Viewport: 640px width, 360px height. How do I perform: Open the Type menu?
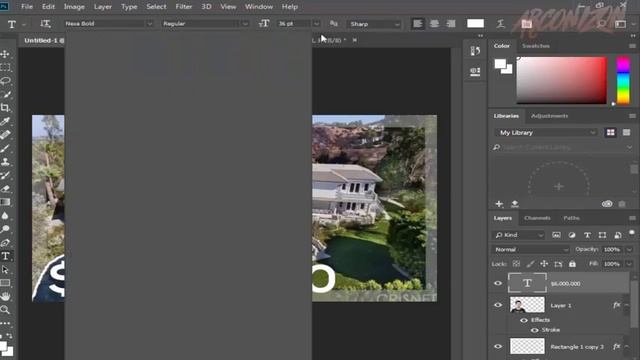pos(129,7)
